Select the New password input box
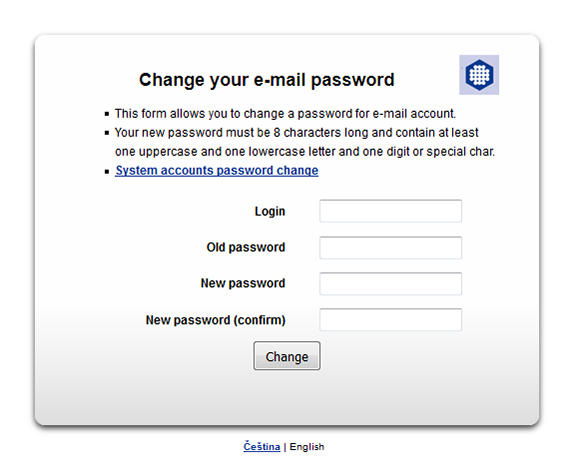 tap(391, 283)
